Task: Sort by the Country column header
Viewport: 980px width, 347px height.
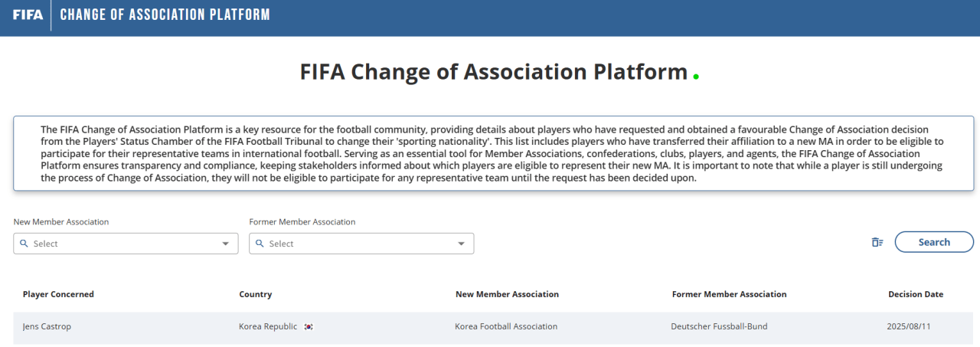Action: [255, 294]
